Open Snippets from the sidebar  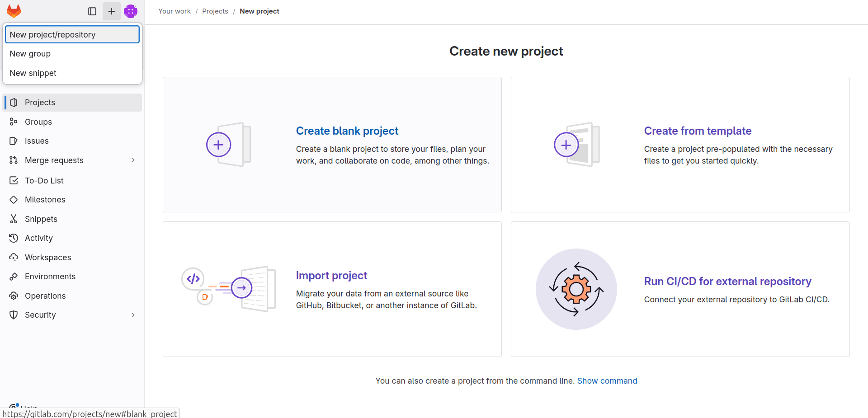pos(40,219)
